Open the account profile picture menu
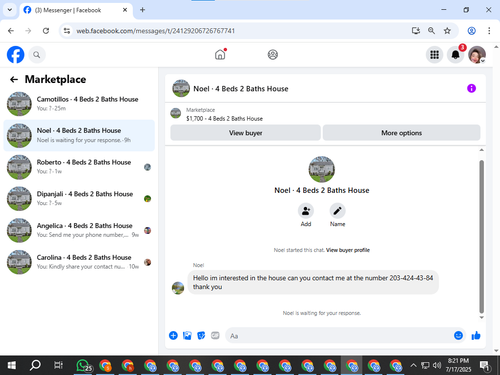 tap(477, 55)
